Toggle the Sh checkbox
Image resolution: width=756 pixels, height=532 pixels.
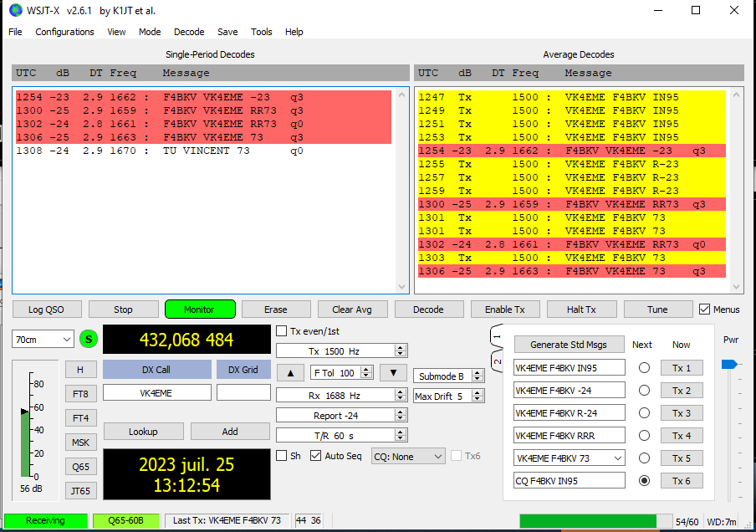tap(282, 456)
